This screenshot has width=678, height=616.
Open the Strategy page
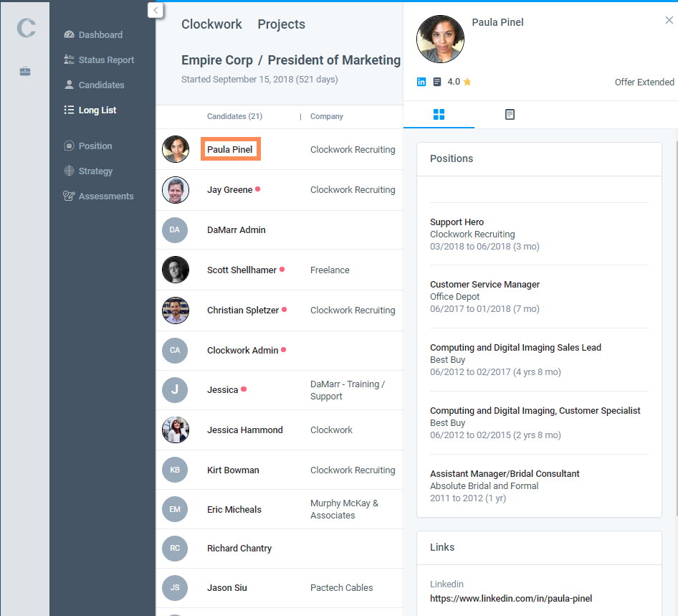coord(95,171)
